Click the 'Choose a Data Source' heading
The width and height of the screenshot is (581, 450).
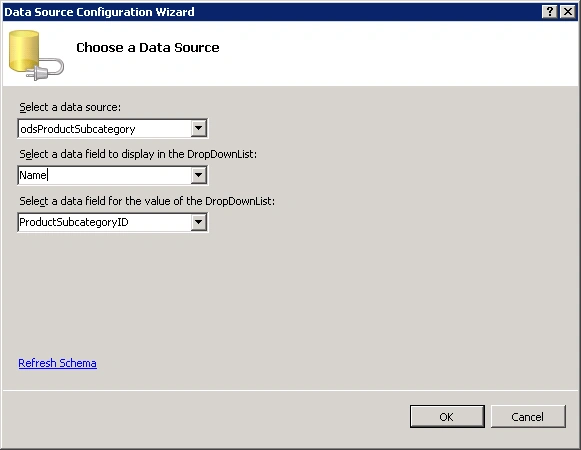(147, 47)
